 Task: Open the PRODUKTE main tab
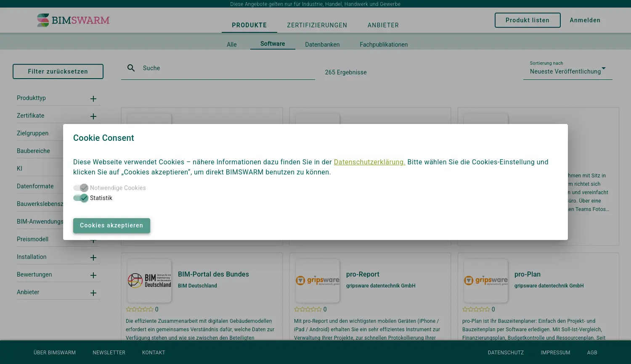click(249, 25)
